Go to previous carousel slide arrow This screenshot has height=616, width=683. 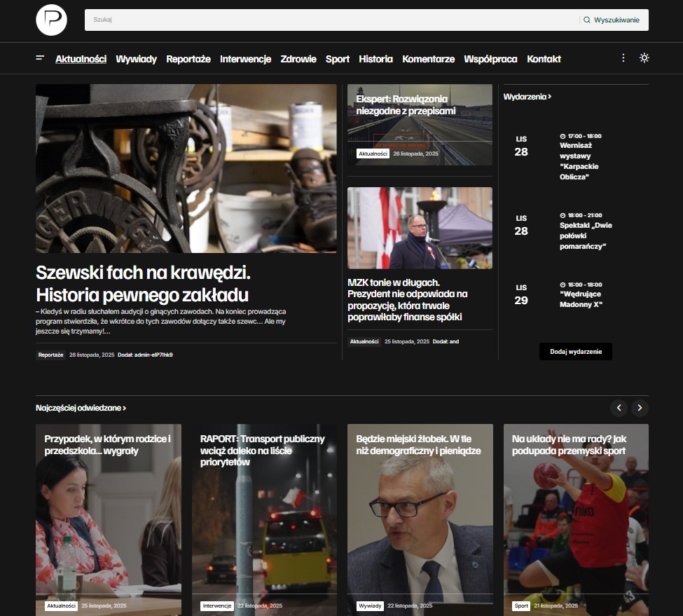coord(619,408)
